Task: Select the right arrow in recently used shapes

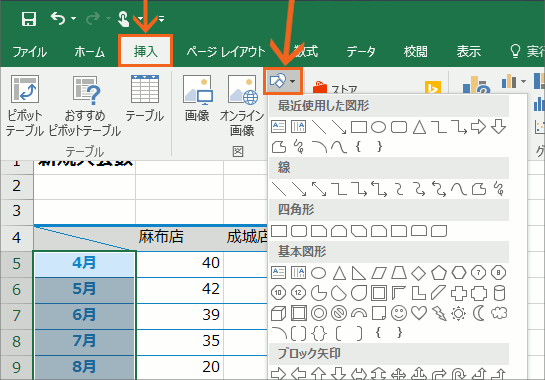Action: (478, 127)
